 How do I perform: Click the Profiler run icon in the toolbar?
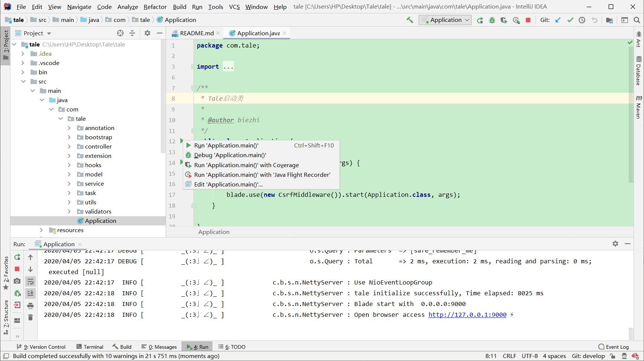tap(516, 20)
